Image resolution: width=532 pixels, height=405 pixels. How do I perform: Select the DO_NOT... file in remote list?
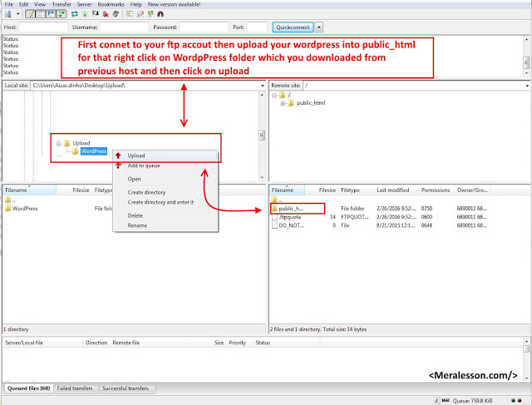pyautogui.click(x=291, y=225)
